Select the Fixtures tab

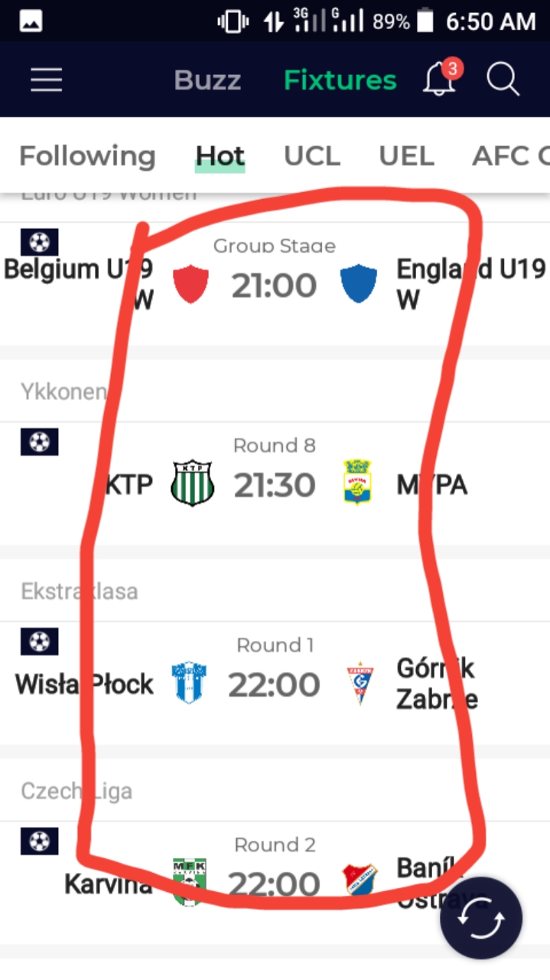pos(340,80)
